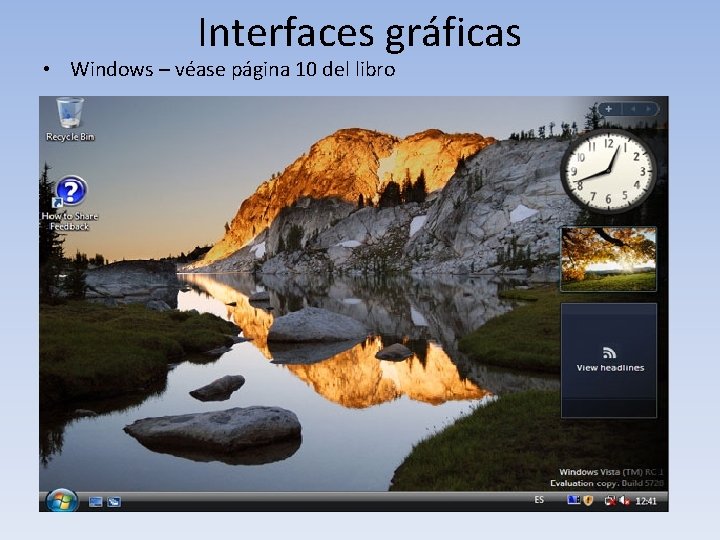Add a gadget with the sidebar plus button
Screen dimensions: 720x540
pos(609,109)
